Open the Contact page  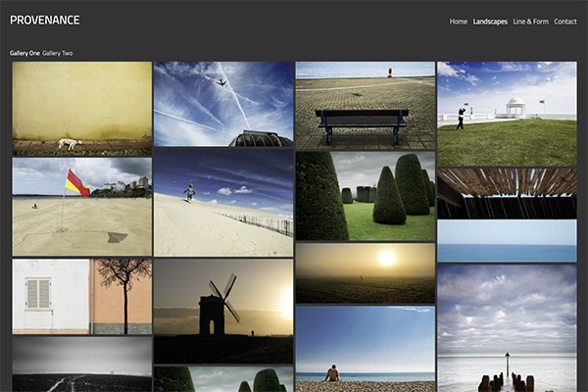pyautogui.click(x=565, y=22)
